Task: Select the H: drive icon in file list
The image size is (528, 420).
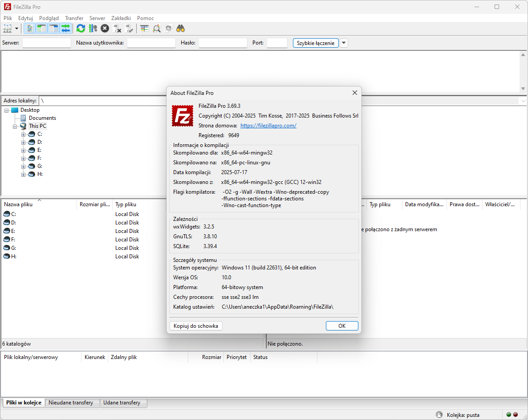Action: click(7, 256)
